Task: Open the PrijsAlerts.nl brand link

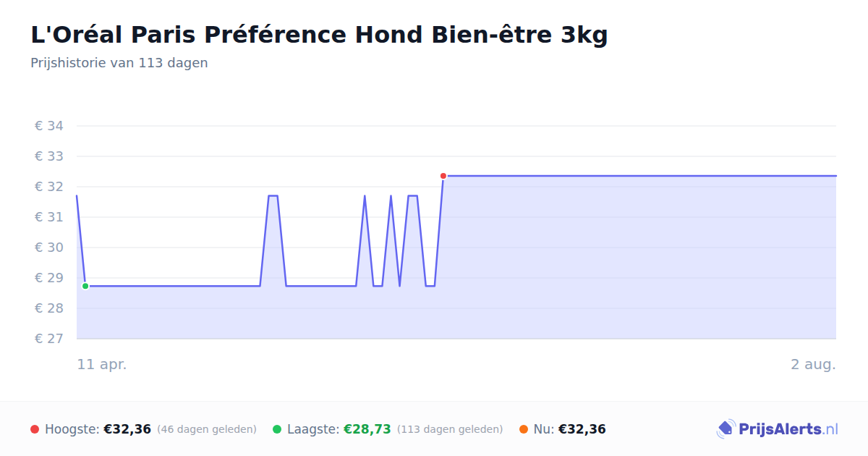Action: (x=778, y=429)
